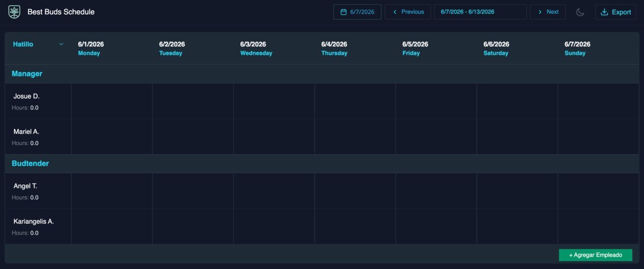Click Mariel A.'s Sunday shift cell
Screen dimensions: 644x269
(598, 137)
